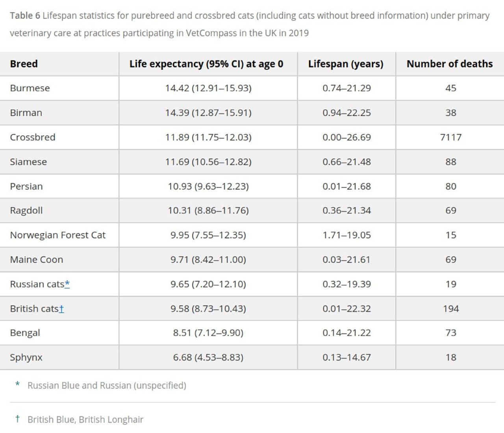Click the Persian lifespan range 0.01–21.68
Screen dimensions: 504x433
[346, 186]
